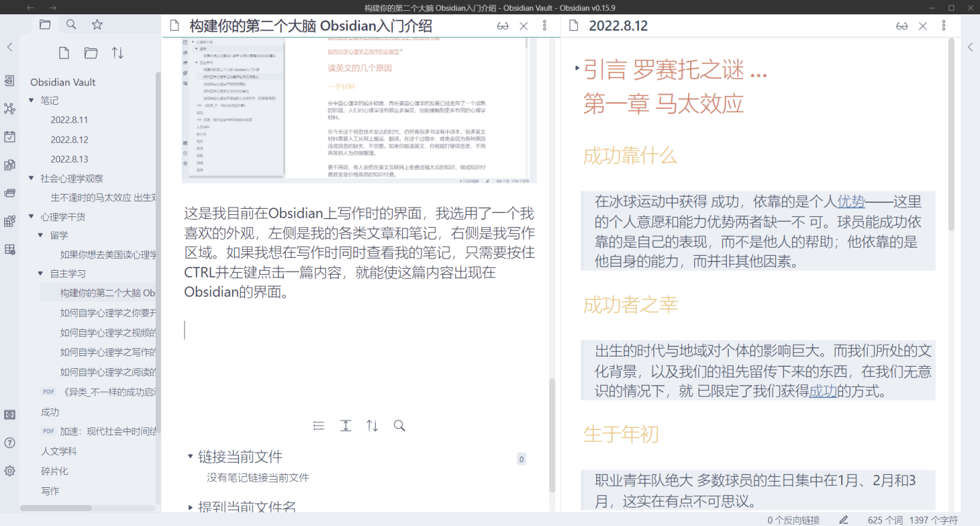
Task: Follow the 优势 link in the 2022.8.12 note
Action: tap(851, 201)
